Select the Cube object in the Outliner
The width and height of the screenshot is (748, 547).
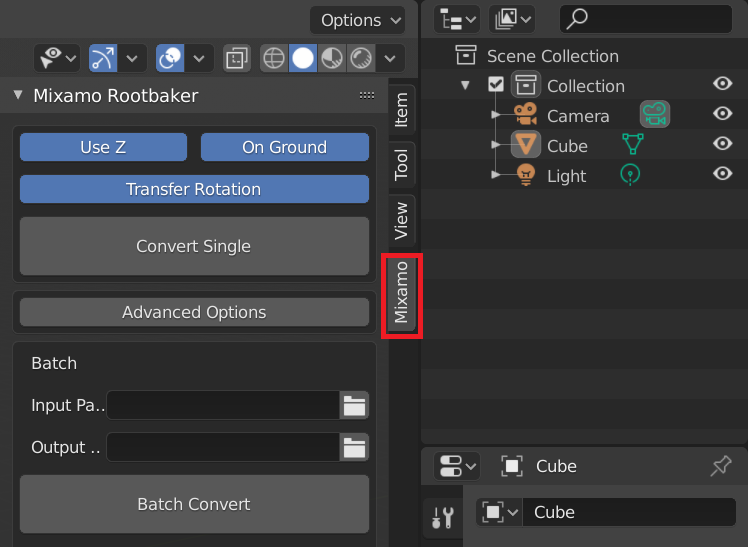tap(567, 146)
